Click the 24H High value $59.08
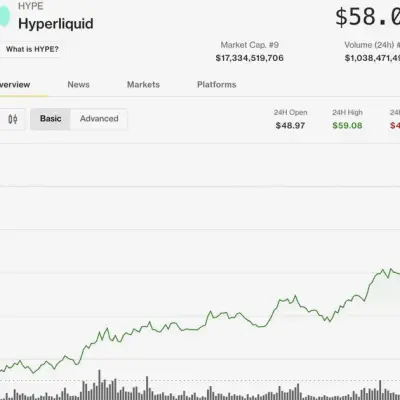Viewport: 400px width, 400px height. (347, 126)
